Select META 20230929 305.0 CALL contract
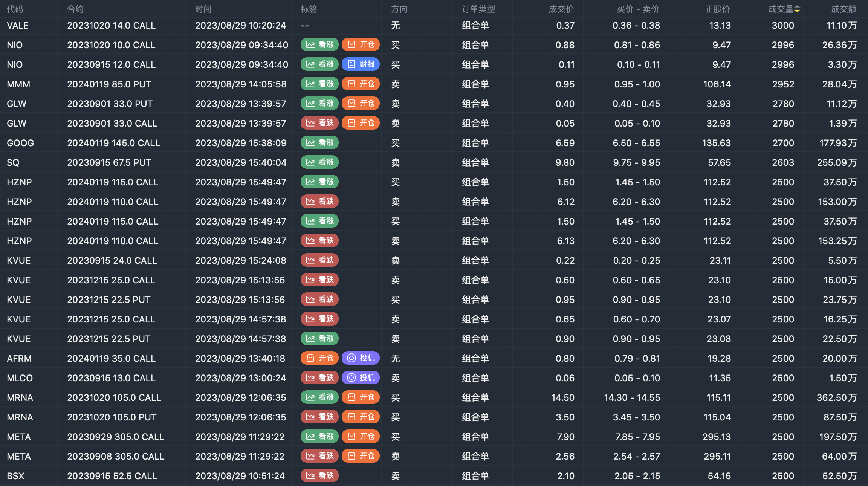This screenshot has height=486, width=868. point(115,437)
